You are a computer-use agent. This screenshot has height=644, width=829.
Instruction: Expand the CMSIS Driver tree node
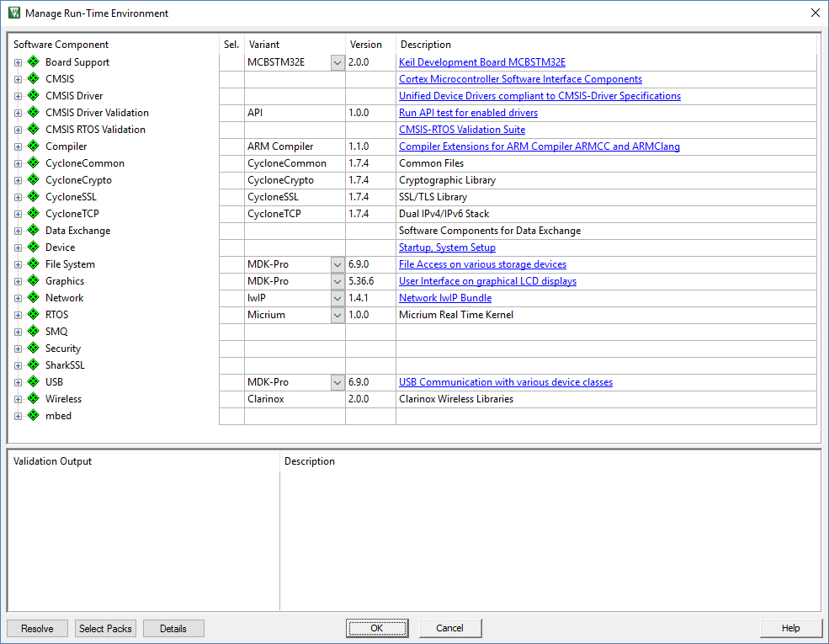(x=18, y=96)
